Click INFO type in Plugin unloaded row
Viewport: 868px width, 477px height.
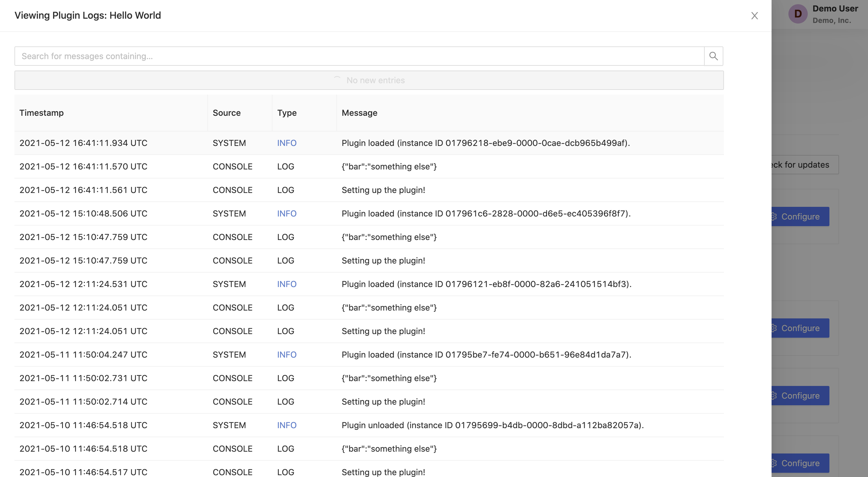pos(287,425)
